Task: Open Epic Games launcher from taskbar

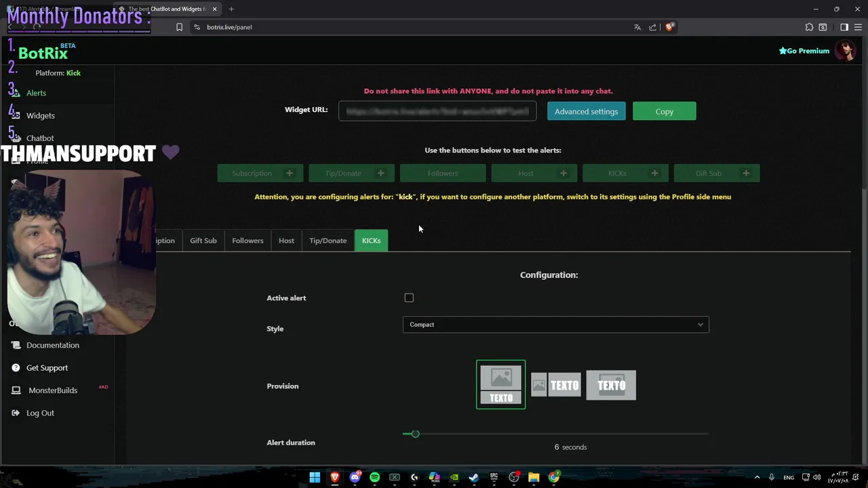Action: click(494, 477)
